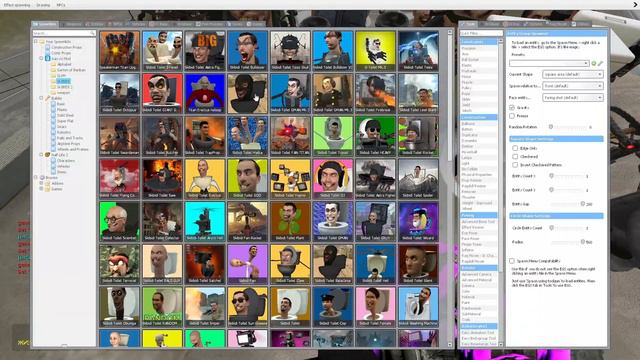Open the Drawing menu at top
The height and width of the screenshot is (360, 640).
click(43, 5)
